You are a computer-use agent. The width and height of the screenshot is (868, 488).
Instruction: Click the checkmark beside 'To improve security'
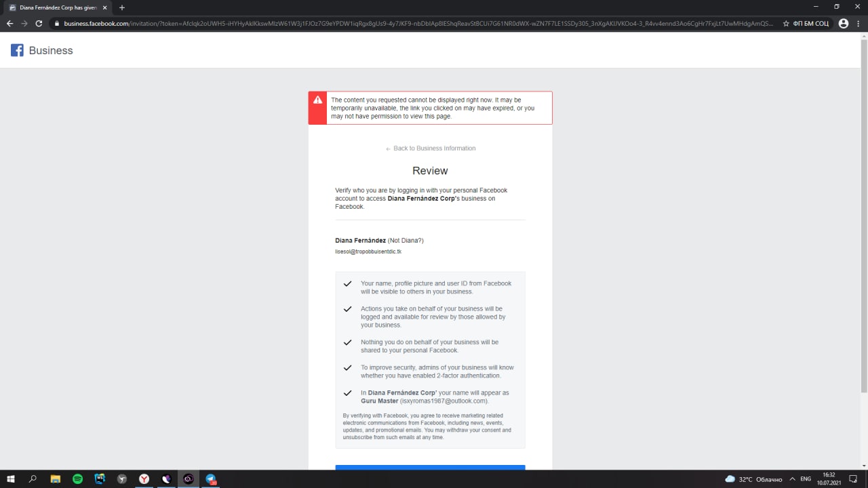(x=347, y=368)
